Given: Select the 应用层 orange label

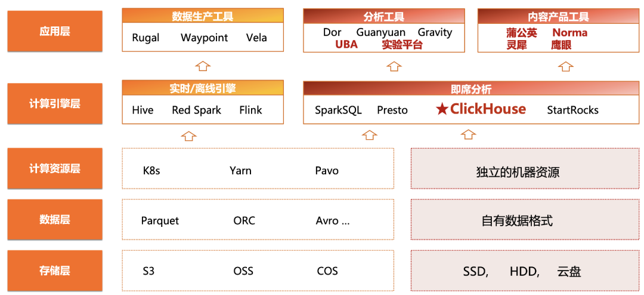Looking at the screenshot, I should 55,31.
